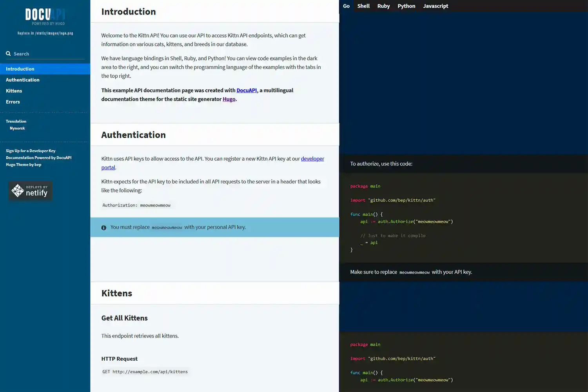The height and width of the screenshot is (392, 588).
Task: Open the DocuAPI link in the introduction
Action: pyautogui.click(x=246, y=90)
